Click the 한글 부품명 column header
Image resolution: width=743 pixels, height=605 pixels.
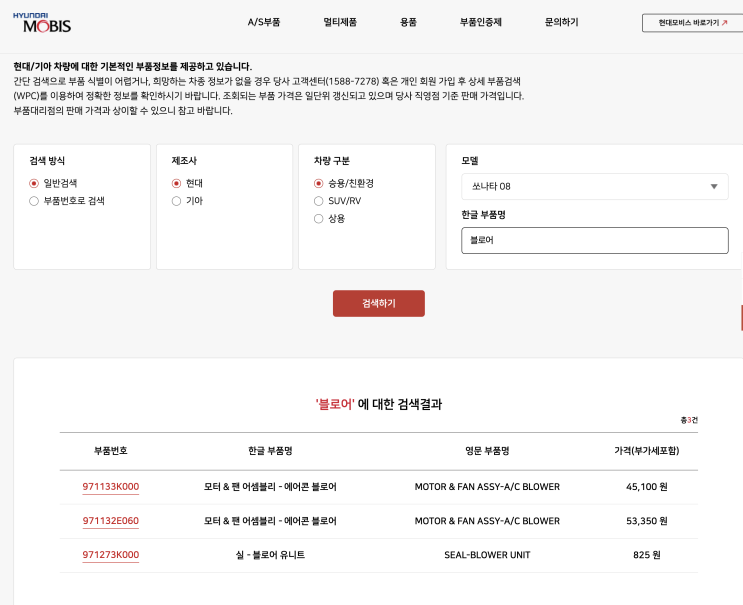(x=270, y=451)
